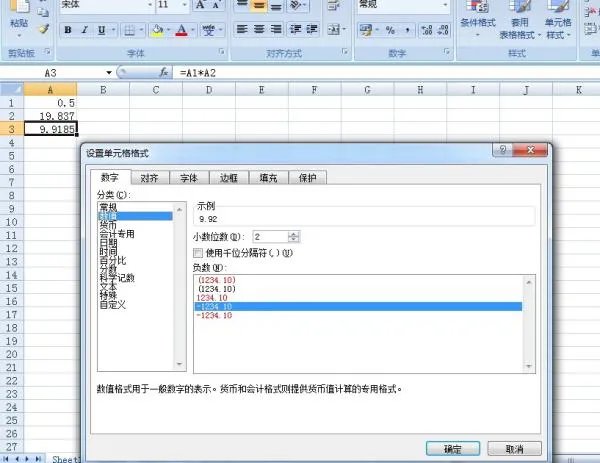Screen dimensions: 600x463
Task: Toggle underline formatting in the ribbon
Action: [x=101, y=30]
